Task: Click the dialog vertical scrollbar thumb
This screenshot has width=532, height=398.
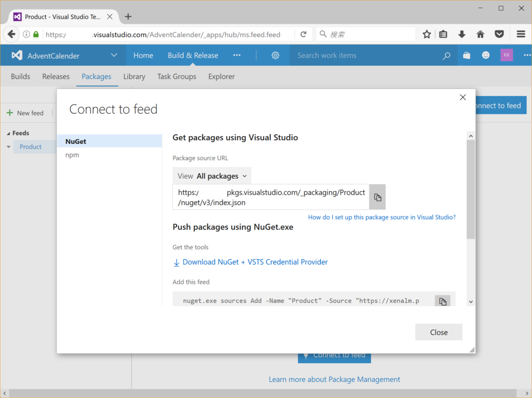Action: 471,189
